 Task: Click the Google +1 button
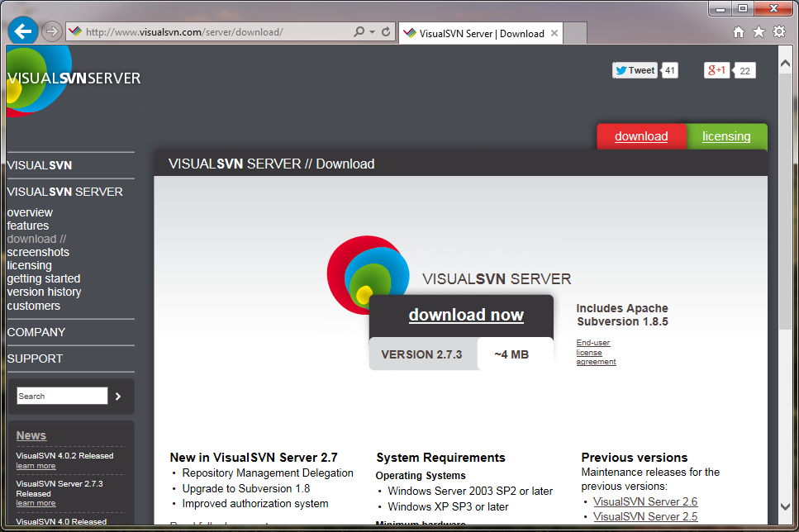click(716, 70)
